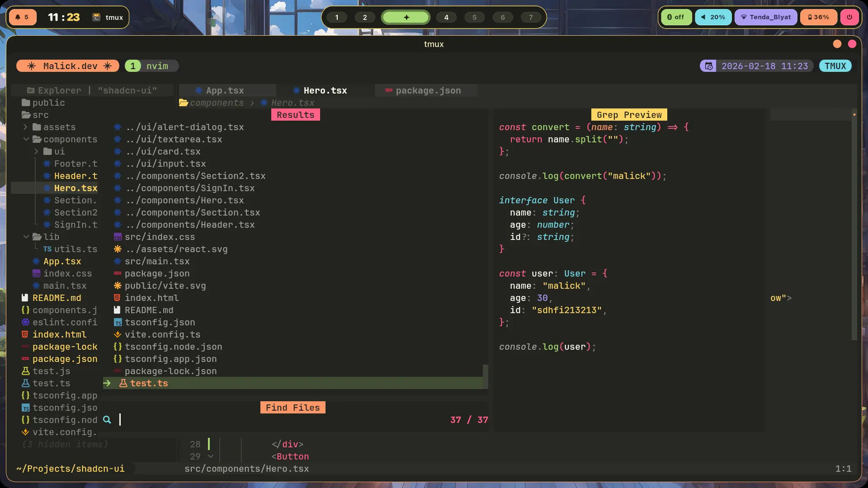Click the active workspace star pill
The image size is (868, 488).
[x=406, y=17]
